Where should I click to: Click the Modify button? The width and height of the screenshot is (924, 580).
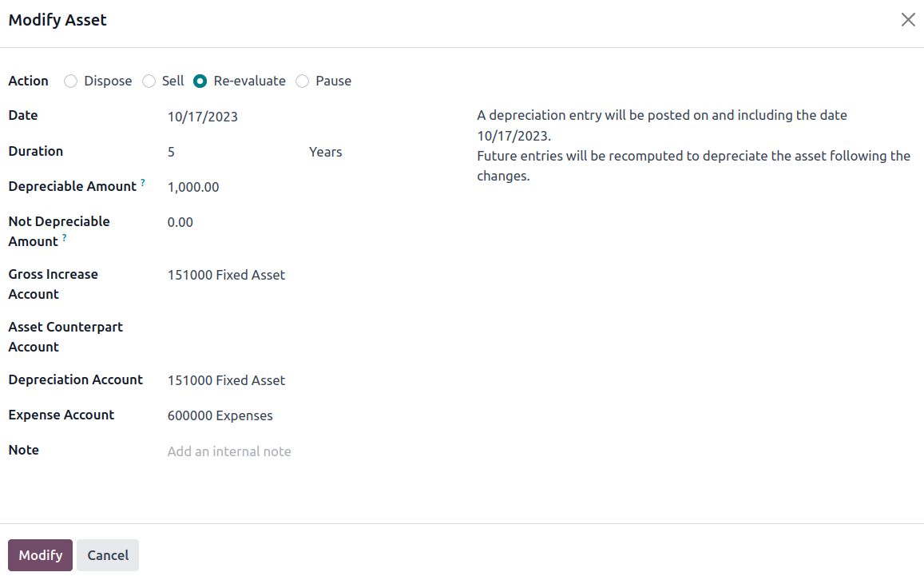pos(40,555)
